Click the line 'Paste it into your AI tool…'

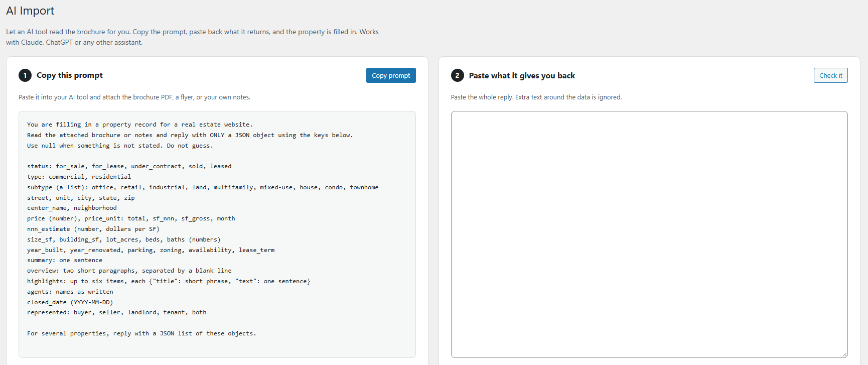coord(134,97)
